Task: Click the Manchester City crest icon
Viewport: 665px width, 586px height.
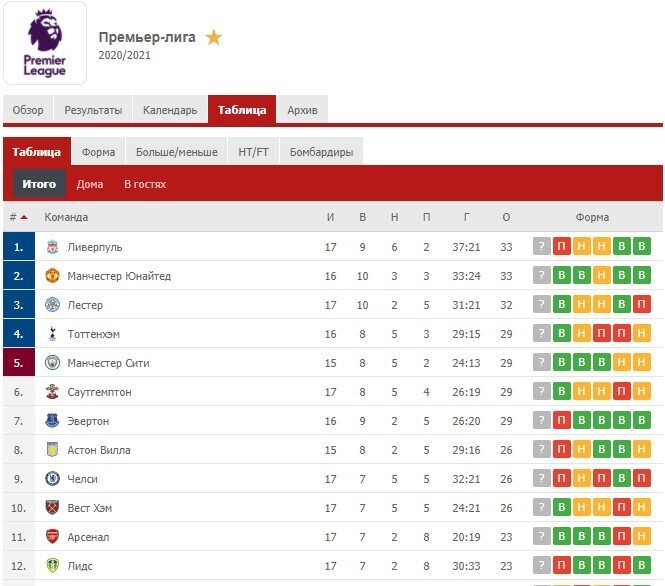Action: [52, 363]
